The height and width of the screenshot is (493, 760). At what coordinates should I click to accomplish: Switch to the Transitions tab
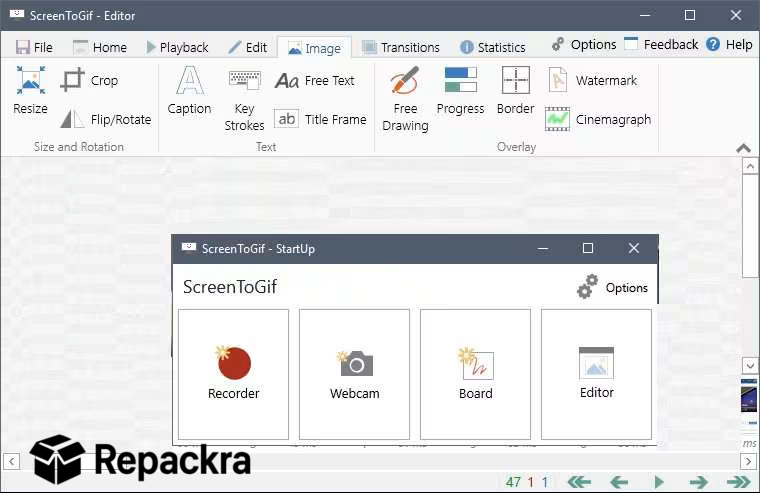(x=401, y=48)
